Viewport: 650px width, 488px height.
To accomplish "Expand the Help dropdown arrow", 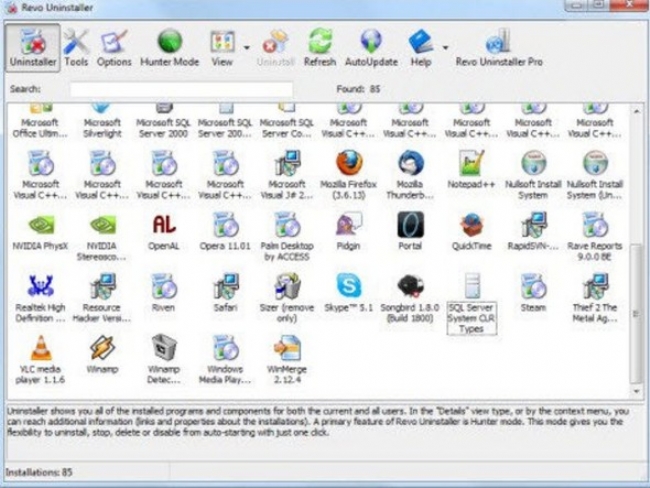I will pyautogui.click(x=445, y=46).
